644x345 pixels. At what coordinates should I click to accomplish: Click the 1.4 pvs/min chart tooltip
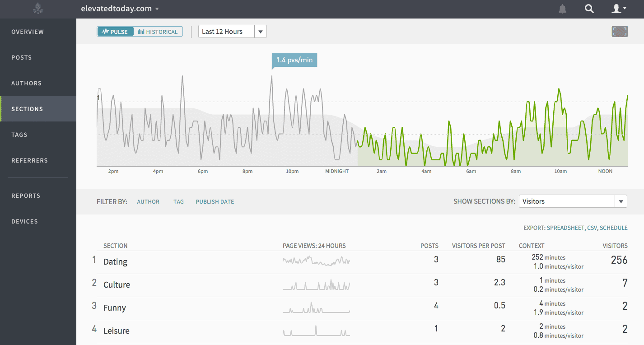point(294,60)
